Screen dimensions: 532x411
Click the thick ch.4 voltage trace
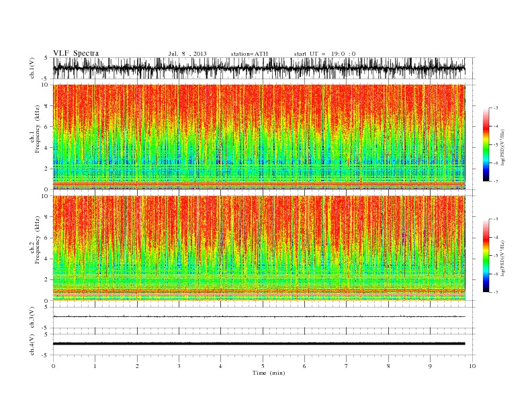pos(259,344)
